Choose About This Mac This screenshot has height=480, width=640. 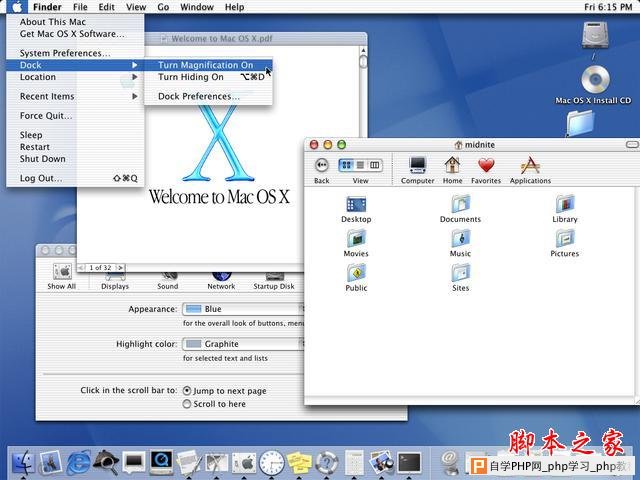coord(75,22)
